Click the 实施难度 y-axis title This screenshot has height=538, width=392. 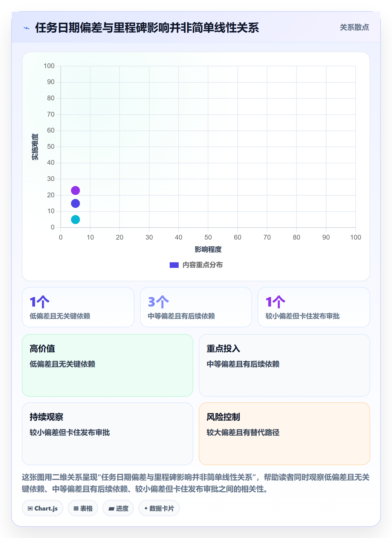coord(35,147)
